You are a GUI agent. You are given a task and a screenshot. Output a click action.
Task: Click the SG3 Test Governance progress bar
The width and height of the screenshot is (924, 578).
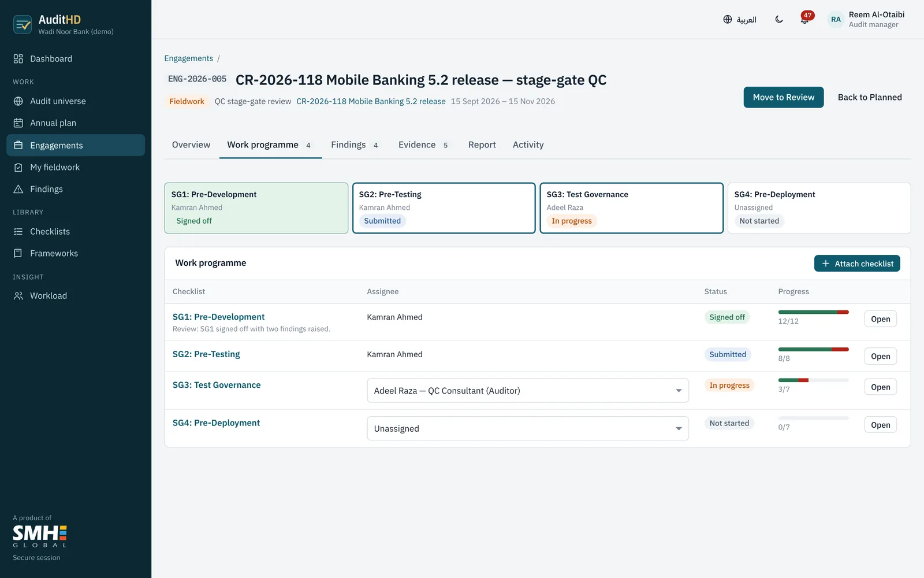pos(813,380)
